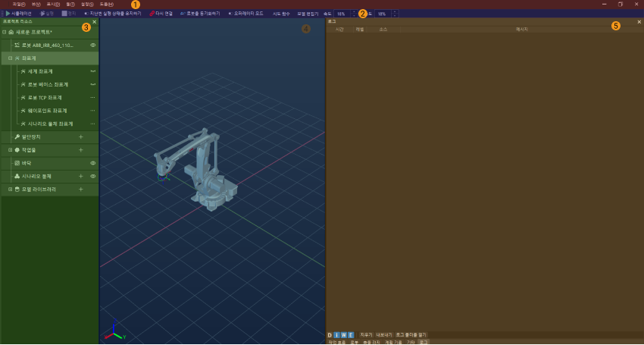Viewport: 644px width, 345px height.
Task: Toggle visibility of robot ABB_IRB_460
Action: [x=93, y=45]
